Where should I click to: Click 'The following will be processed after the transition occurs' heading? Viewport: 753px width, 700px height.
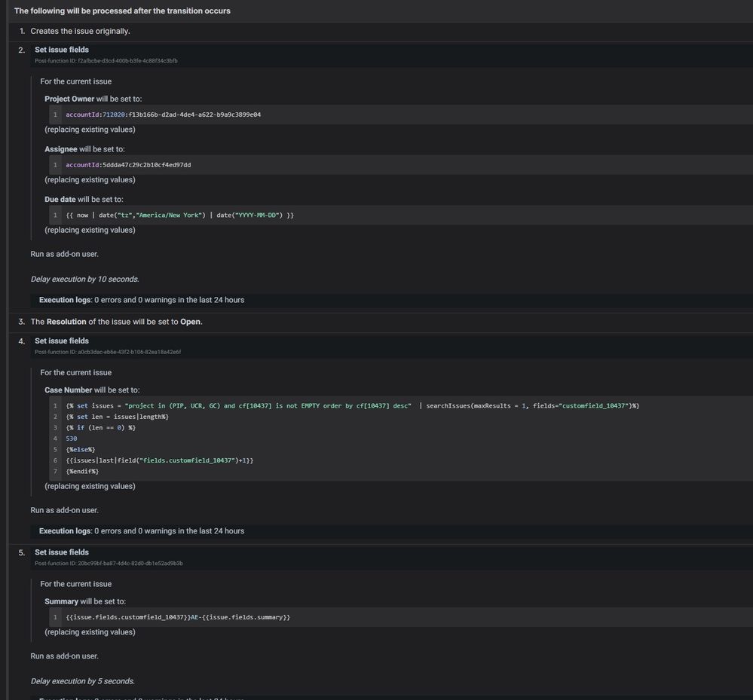(122, 11)
